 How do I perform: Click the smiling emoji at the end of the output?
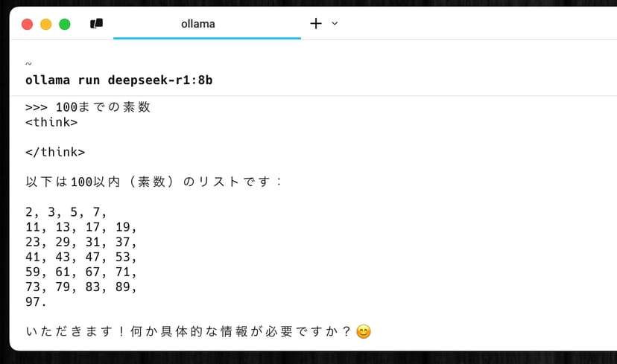(x=364, y=331)
